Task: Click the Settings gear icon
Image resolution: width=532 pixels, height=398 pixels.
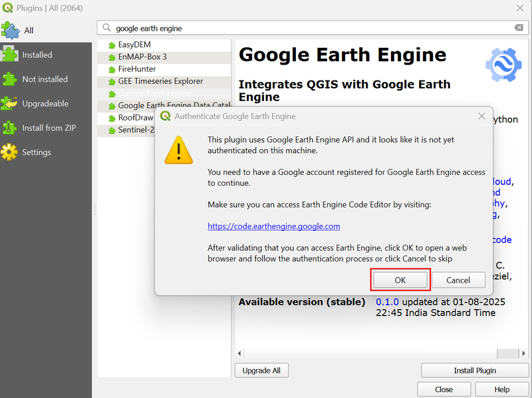Action: click(9, 152)
